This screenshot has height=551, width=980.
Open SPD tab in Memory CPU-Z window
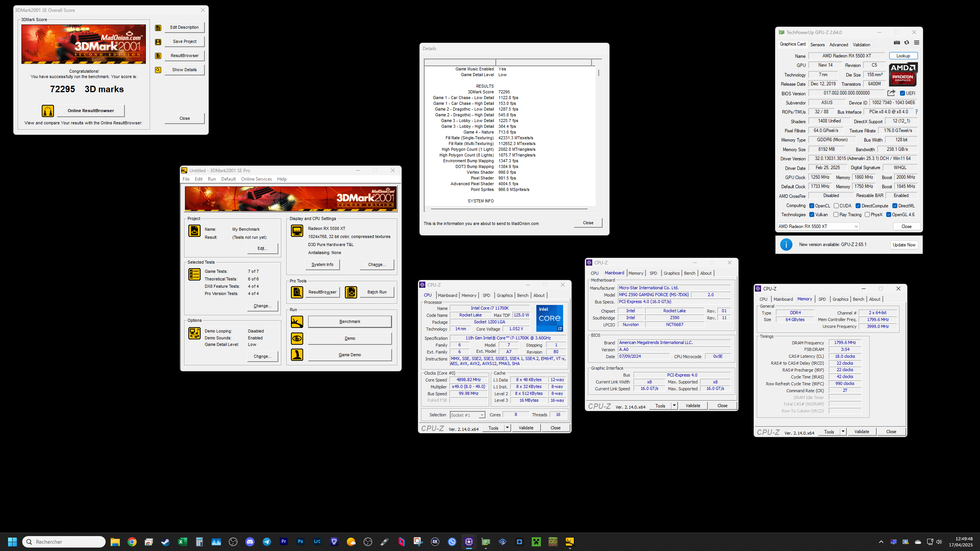pyautogui.click(x=822, y=299)
